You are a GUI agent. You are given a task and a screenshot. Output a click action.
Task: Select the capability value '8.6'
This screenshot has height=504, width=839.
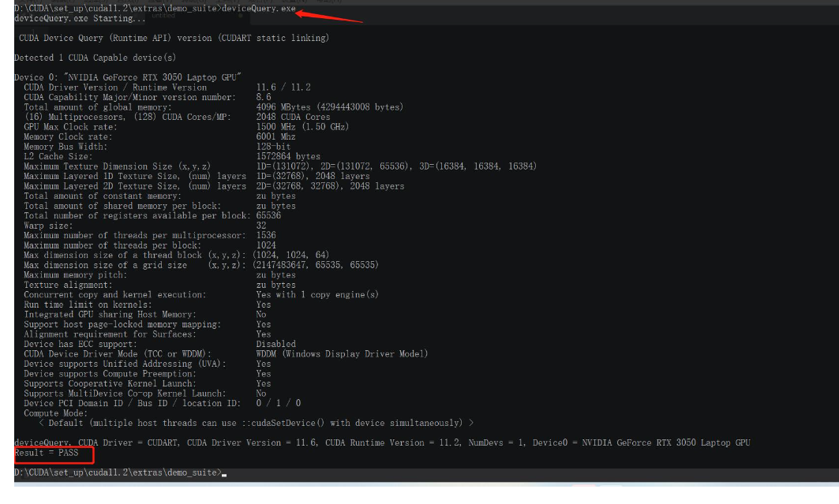[x=264, y=97]
